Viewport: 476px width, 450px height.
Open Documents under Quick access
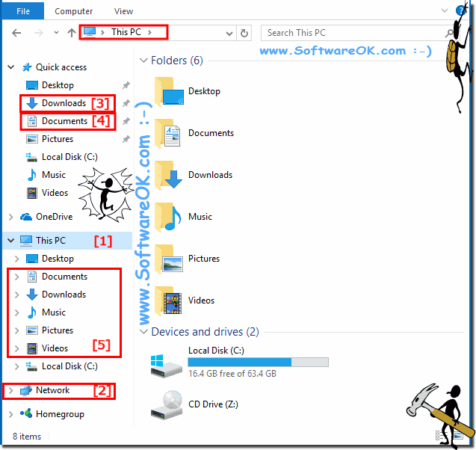(64, 121)
